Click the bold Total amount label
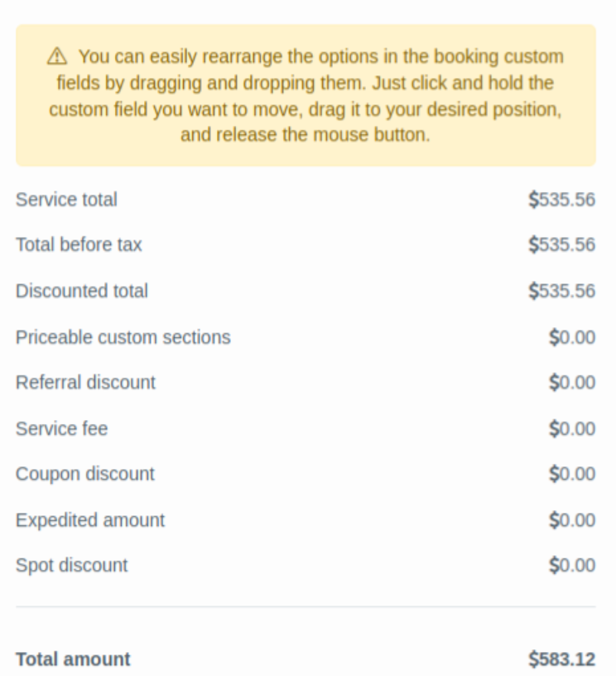616x676 pixels. 73,659
